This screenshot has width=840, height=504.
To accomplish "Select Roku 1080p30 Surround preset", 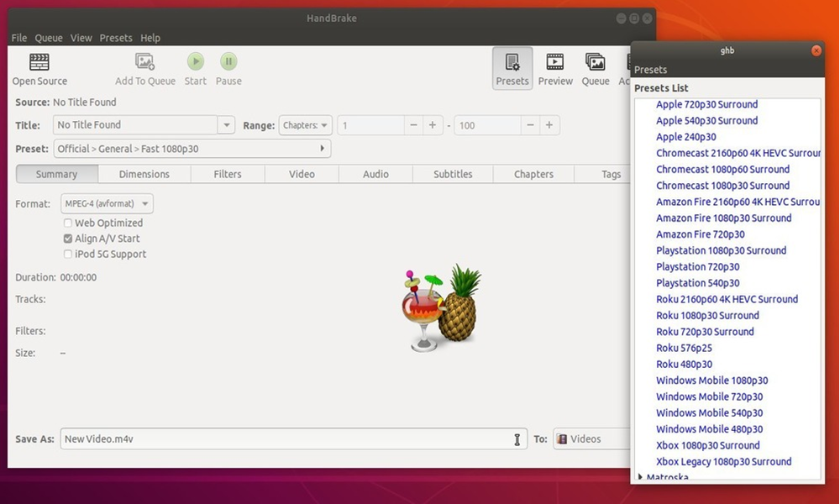I will [707, 316].
